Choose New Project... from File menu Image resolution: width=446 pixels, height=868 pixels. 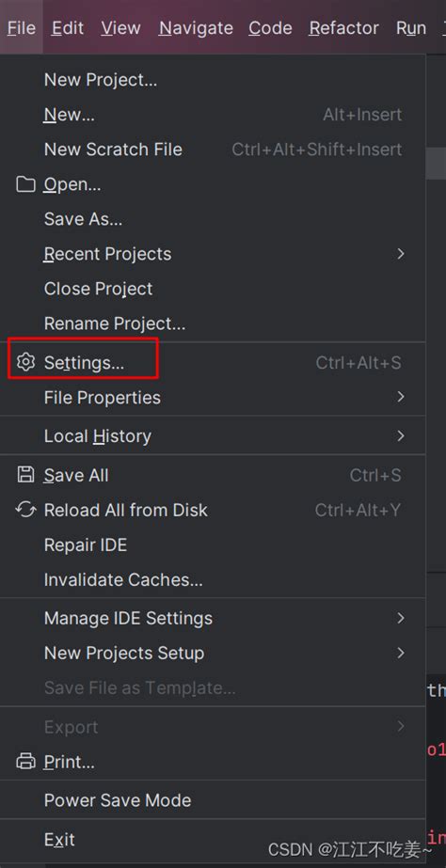click(213, 80)
